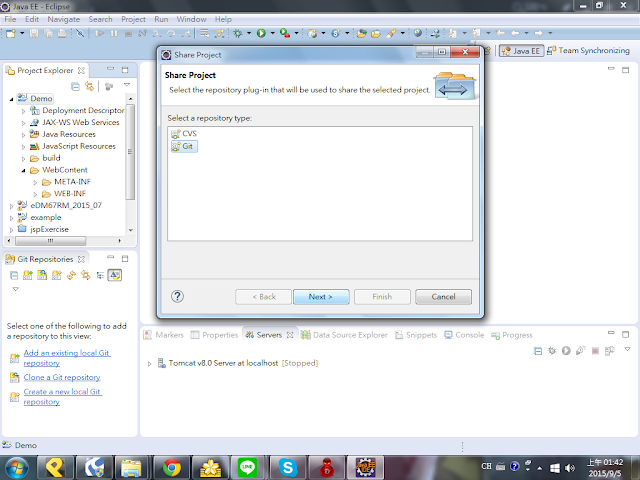Viewport: 640px width, 480px height.
Task: Click the Open Web Browser globe icon
Action: tap(418, 33)
